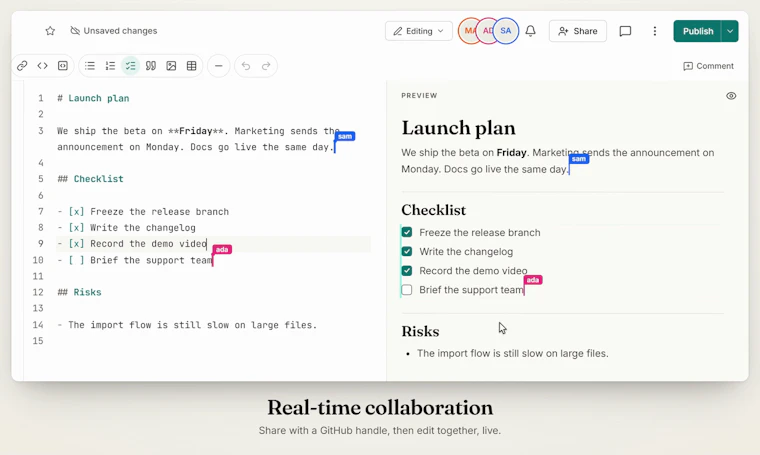Insert a numbered list

[110, 66]
